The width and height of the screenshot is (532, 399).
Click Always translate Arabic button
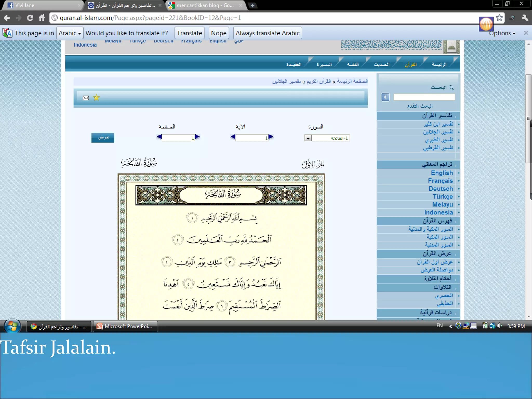(x=268, y=33)
